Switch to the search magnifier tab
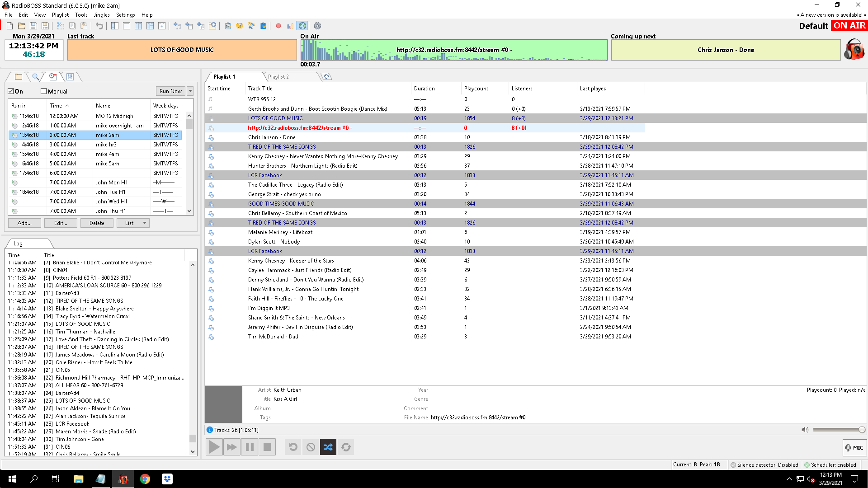 click(35, 77)
